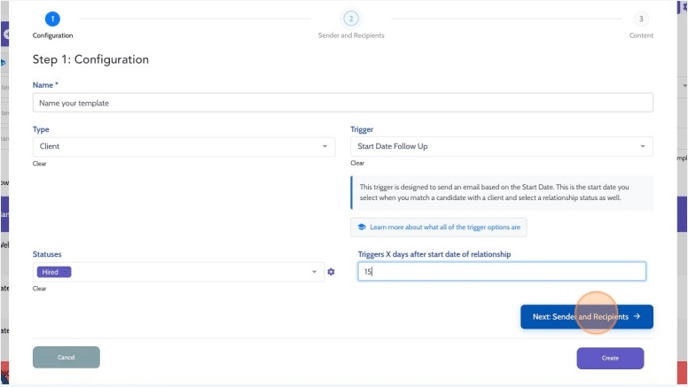Open the Type dropdown showing Client
The width and height of the screenshot is (688, 387).
(x=184, y=147)
